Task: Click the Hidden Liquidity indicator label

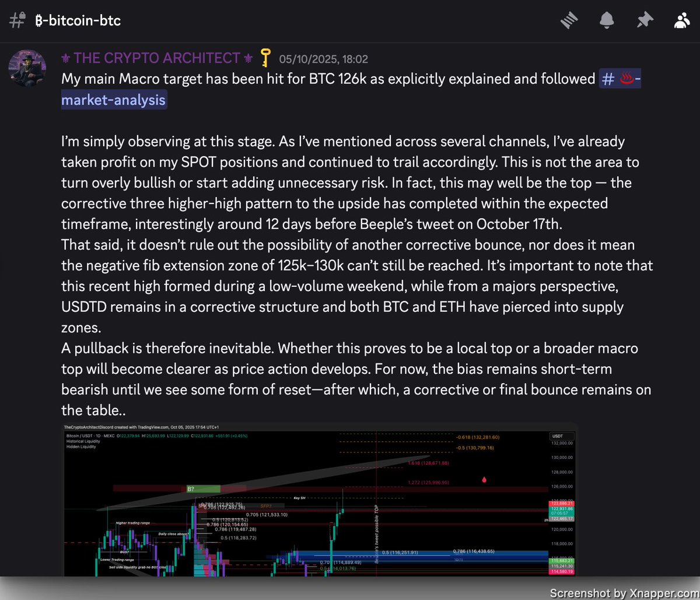Action: [x=80, y=447]
